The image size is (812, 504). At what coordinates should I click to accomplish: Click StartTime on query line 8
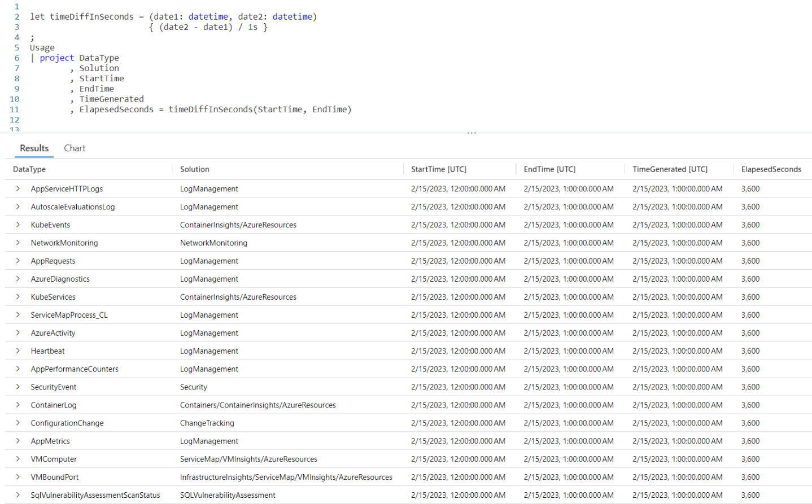102,78
